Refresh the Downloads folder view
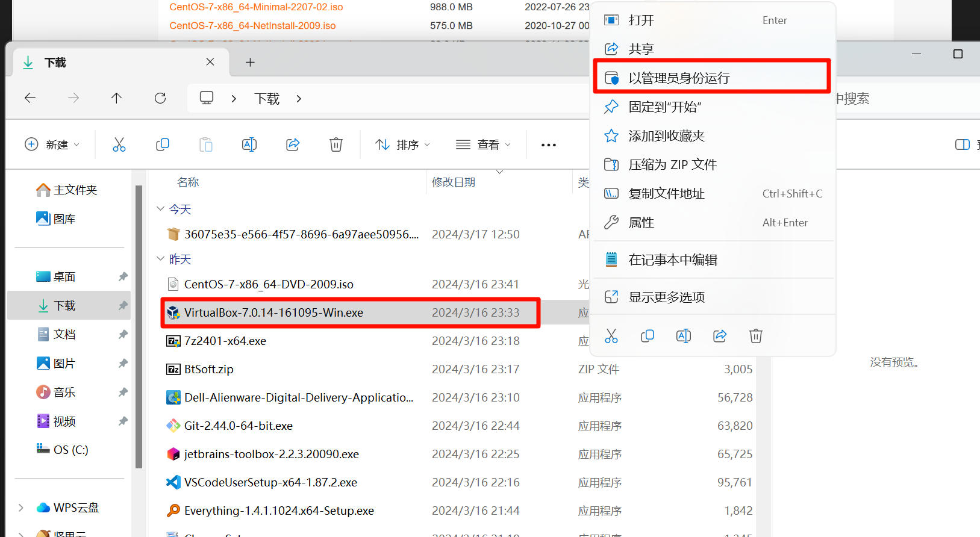Image resolution: width=980 pixels, height=537 pixels. [x=160, y=98]
